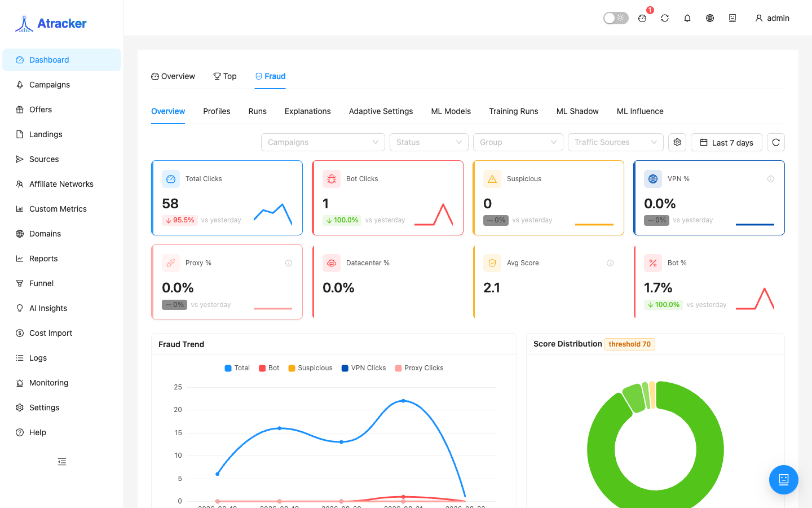Click the Cost Import dollar icon
812x508 pixels.
[20, 333]
